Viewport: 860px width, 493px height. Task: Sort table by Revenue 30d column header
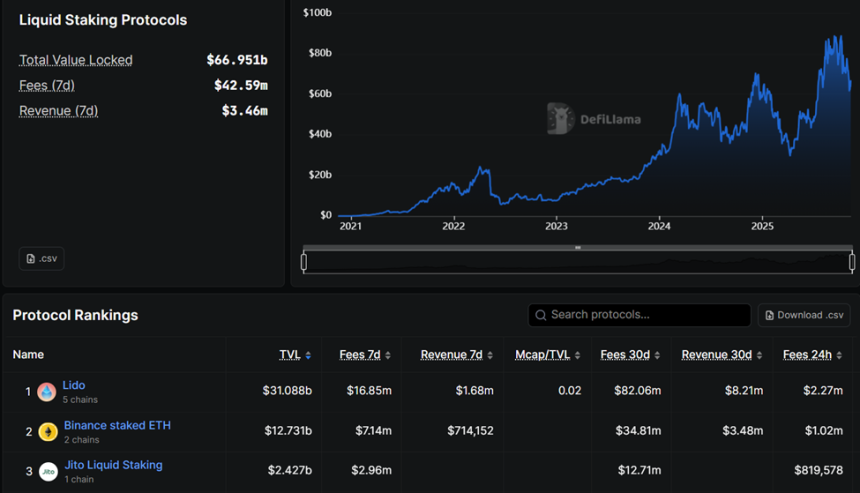[x=717, y=355]
